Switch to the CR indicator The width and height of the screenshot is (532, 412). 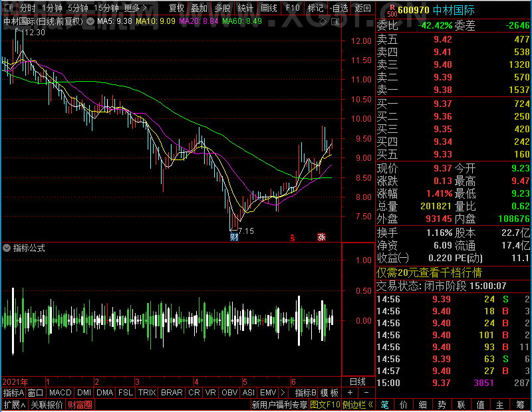(194, 393)
